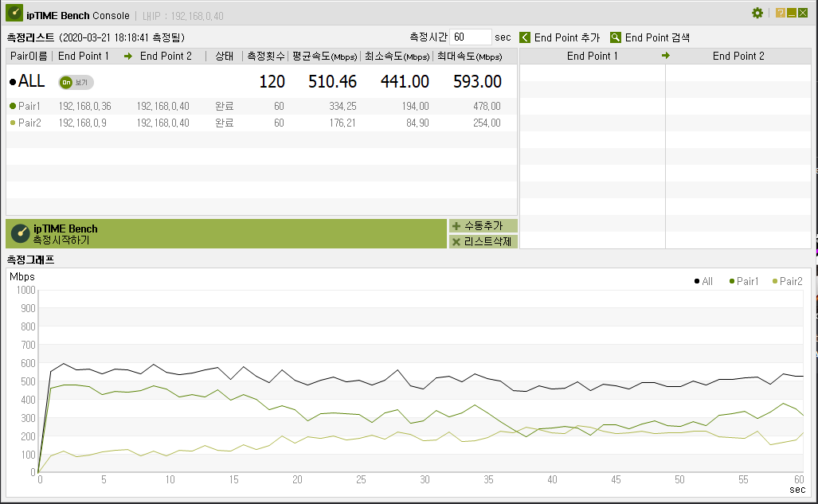818x504 pixels.
Task: Click the Pair1 color dot in list
Action: (x=13, y=107)
